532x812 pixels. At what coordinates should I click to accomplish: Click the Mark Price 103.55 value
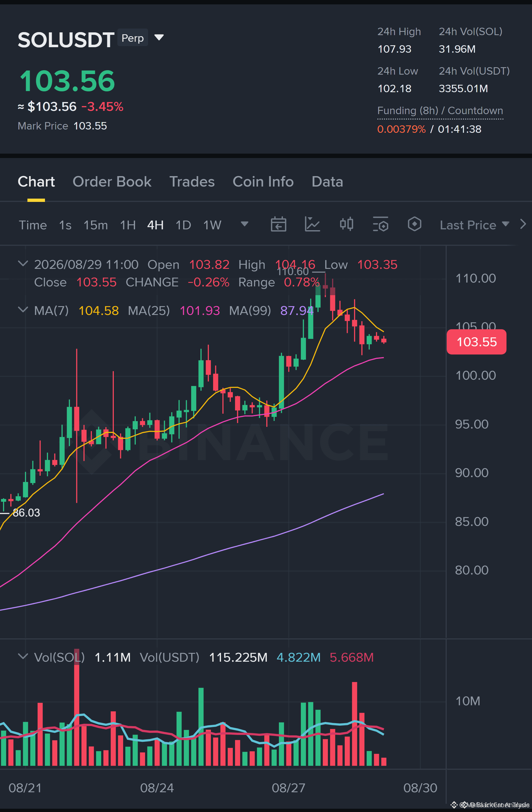(x=90, y=126)
